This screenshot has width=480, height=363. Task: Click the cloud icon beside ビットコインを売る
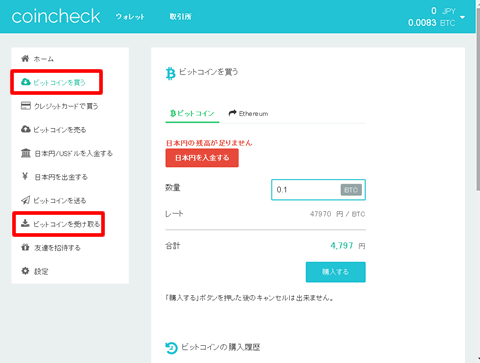click(26, 129)
